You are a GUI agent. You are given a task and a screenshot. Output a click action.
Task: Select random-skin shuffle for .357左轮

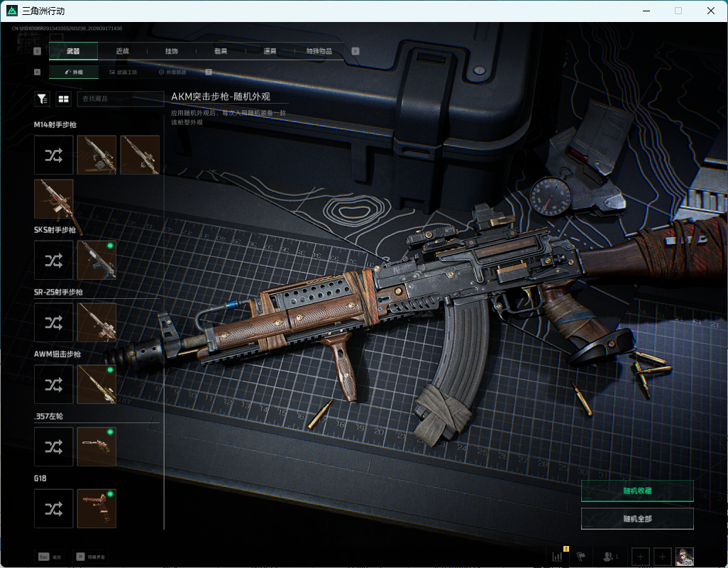[54, 447]
